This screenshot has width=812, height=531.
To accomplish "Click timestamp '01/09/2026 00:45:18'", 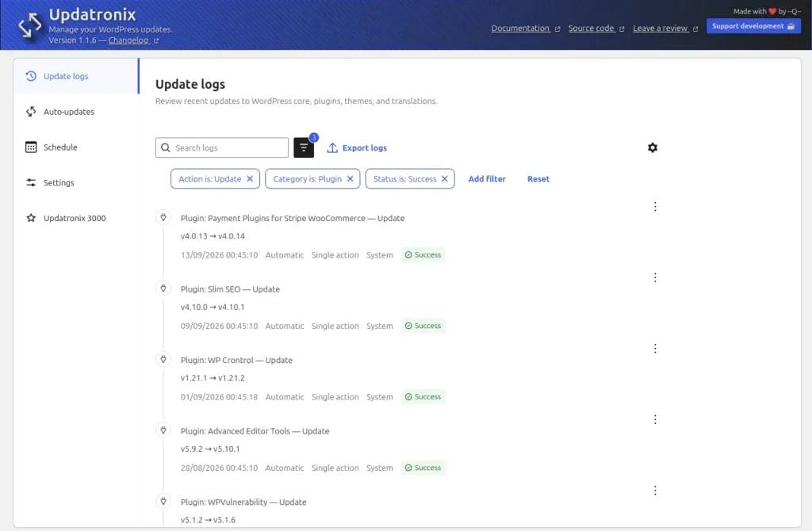I will tap(219, 397).
